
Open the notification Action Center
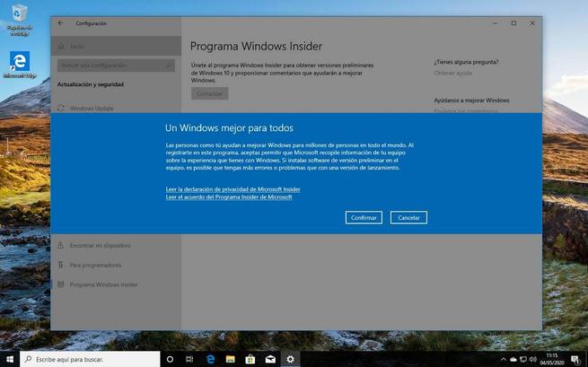(x=575, y=359)
